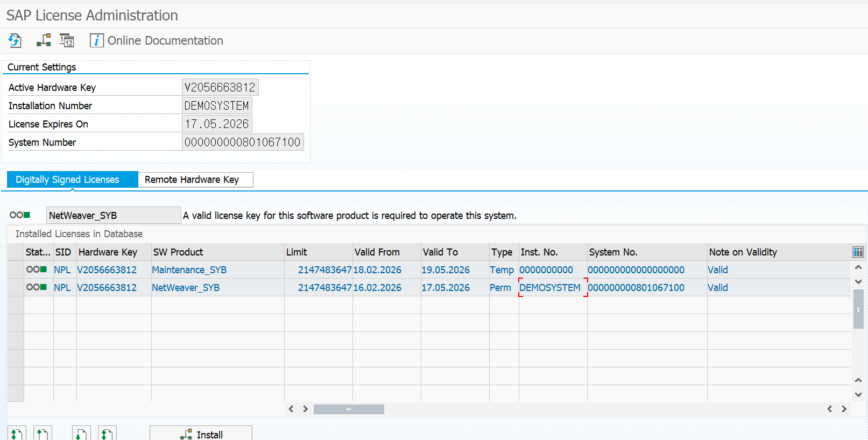Image resolution: width=868 pixels, height=440 pixels.
Task: Click the vertical scrollbar thumb of table
Action: pos(858,309)
